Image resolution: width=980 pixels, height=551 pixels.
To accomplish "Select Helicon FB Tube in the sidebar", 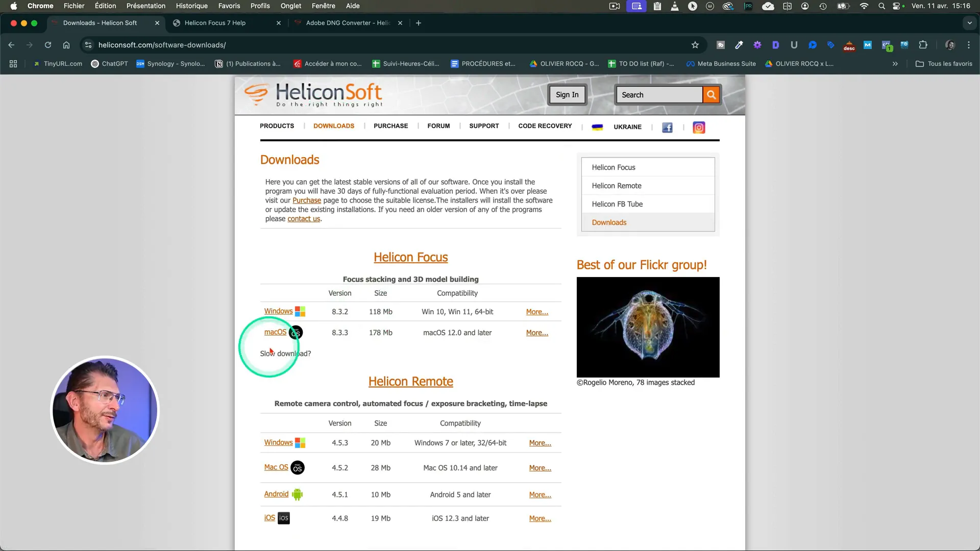I will pyautogui.click(x=648, y=204).
